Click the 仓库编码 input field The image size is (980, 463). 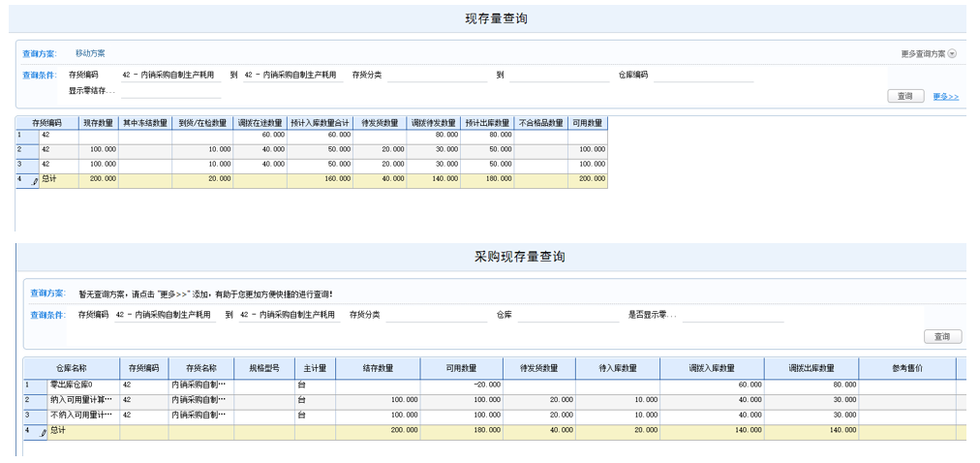click(704, 75)
